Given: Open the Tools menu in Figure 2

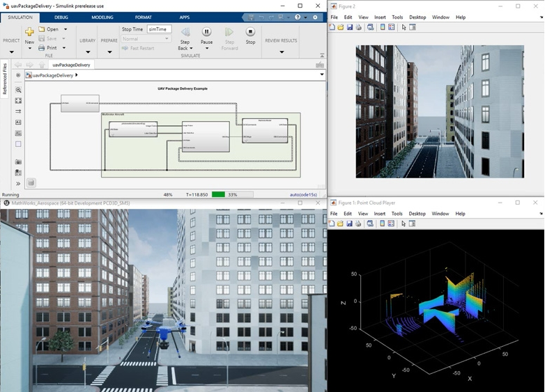Looking at the screenshot, I should 397,17.
